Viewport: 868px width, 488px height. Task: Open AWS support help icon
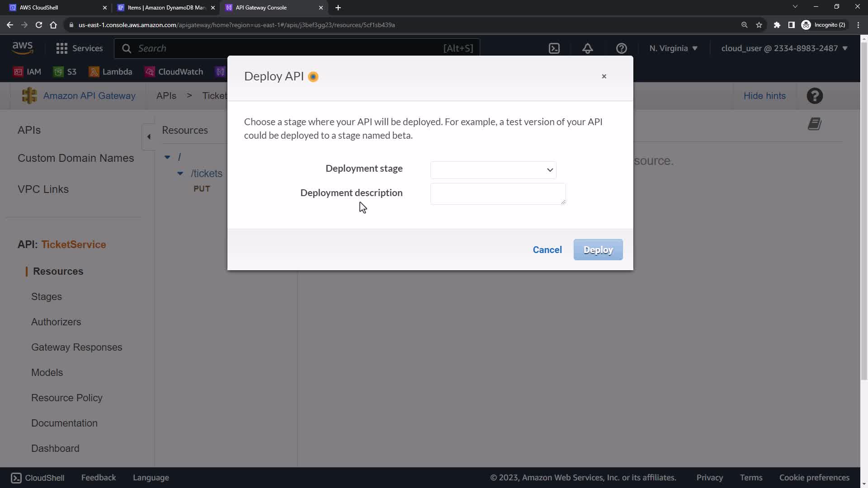coord(622,48)
